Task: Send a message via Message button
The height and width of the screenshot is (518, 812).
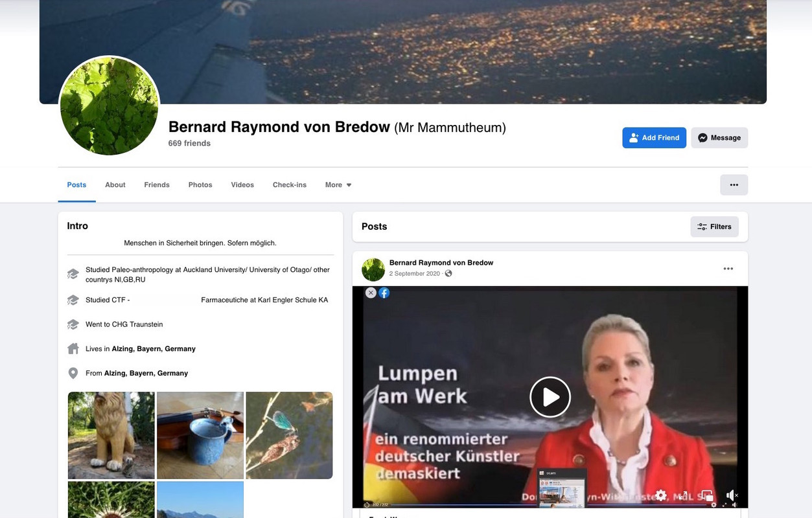Action: pos(719,137)
